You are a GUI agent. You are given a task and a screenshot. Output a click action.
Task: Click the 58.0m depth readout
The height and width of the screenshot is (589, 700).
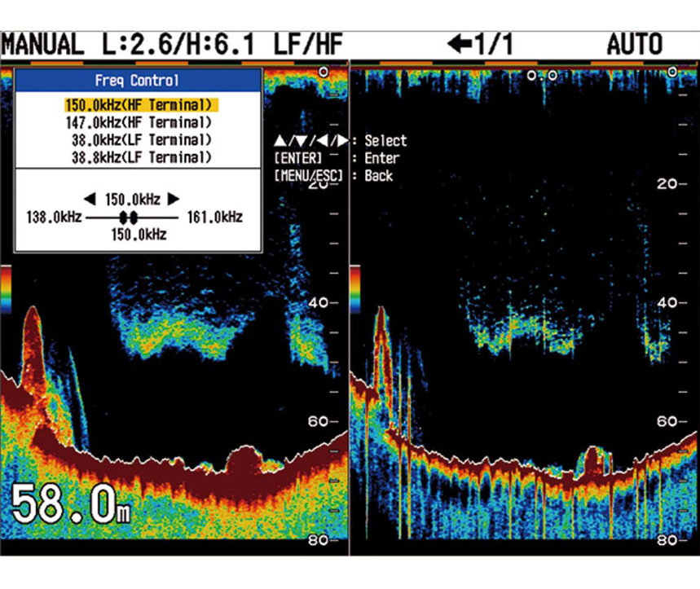[x=71, y=503]
